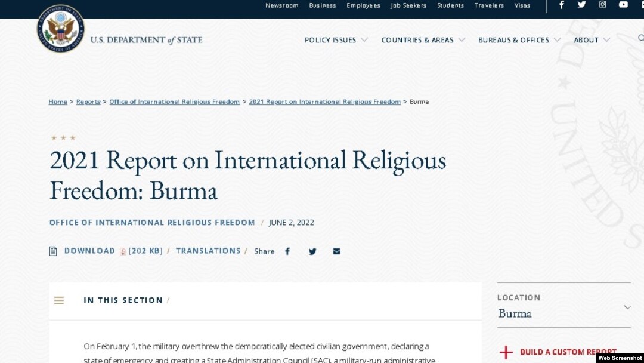Open 2021 Report on International Religious Freedom breadcrumb
644x363 pixels.
coord(325,101)
